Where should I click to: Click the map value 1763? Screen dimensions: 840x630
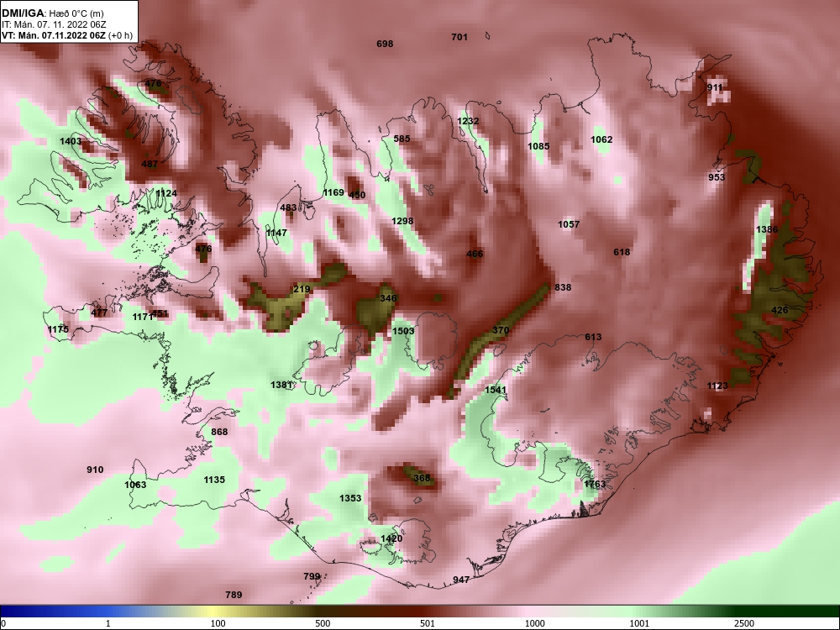pos(594,485)
